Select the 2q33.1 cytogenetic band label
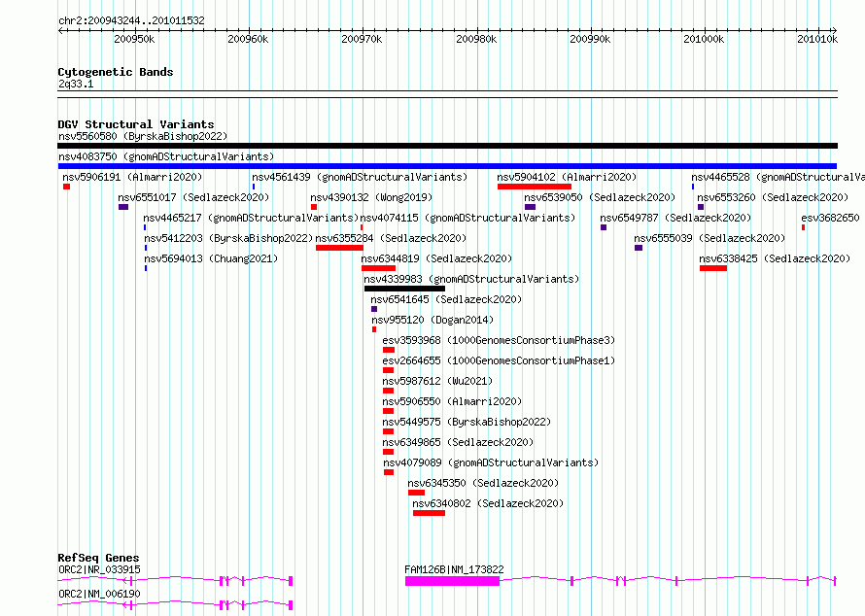Viewport: 865px width, 616px height. click(x=76, y=84)
